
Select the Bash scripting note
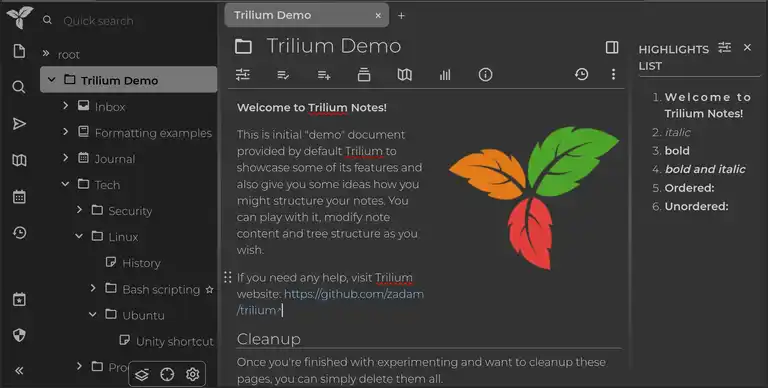(161, 290)
